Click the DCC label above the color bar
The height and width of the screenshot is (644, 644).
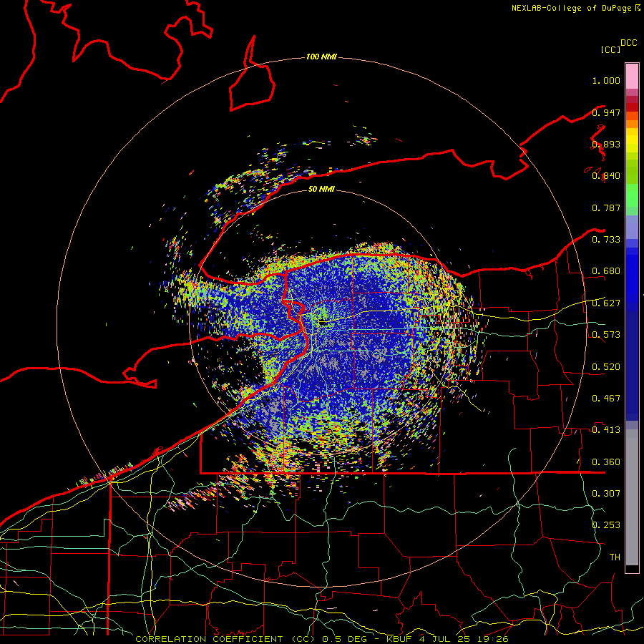tap(629, 43)
